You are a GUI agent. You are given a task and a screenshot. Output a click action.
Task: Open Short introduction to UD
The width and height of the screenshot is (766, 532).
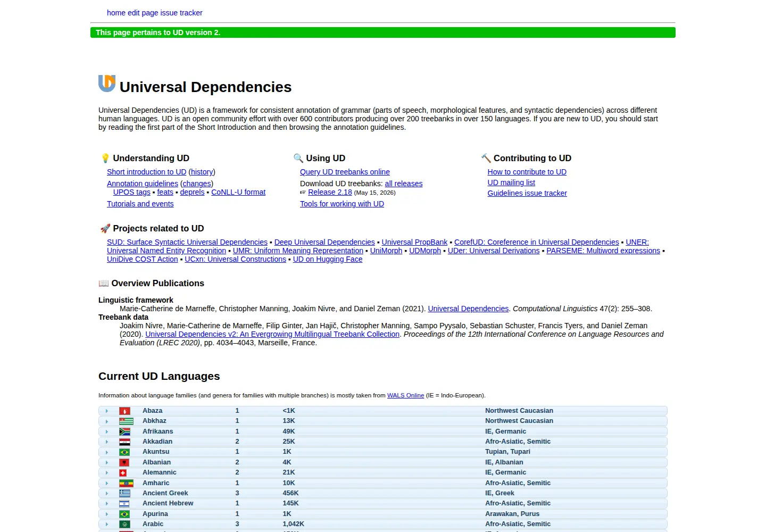coord(146,172)
